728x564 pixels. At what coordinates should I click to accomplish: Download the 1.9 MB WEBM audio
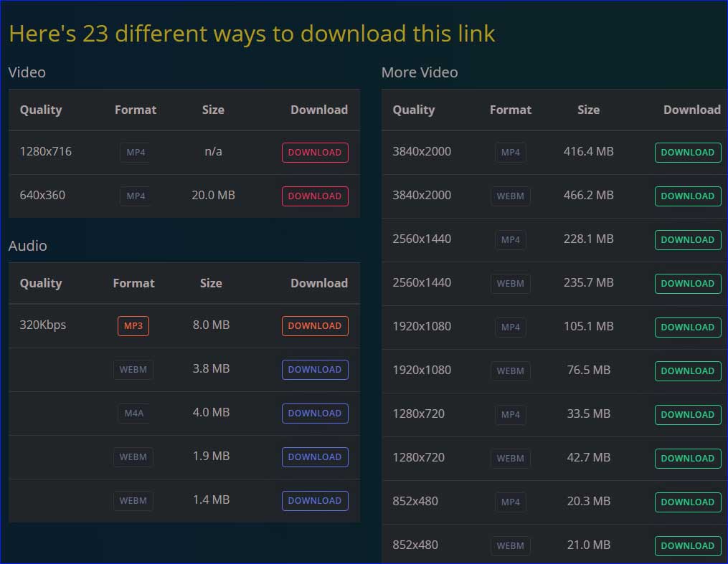click(315, 457)
